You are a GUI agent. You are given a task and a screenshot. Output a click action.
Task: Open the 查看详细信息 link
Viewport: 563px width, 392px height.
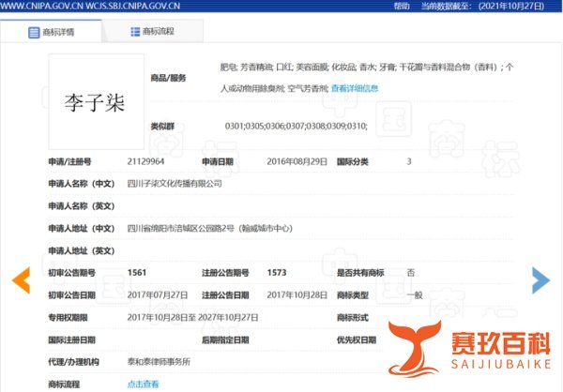pos(355,88)
